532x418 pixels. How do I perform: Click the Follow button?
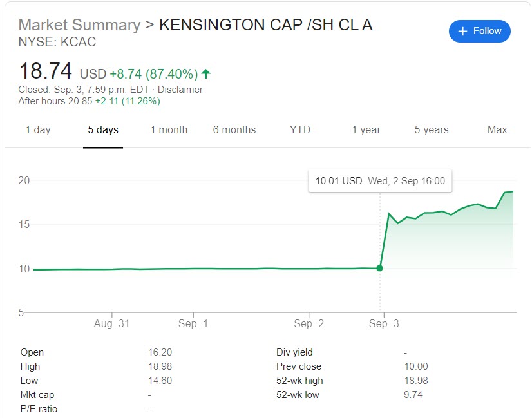[479, 31]
